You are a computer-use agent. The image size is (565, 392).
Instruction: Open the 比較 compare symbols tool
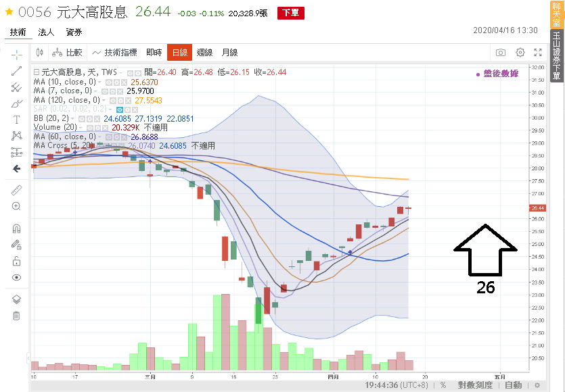click(x=67, y=53)
